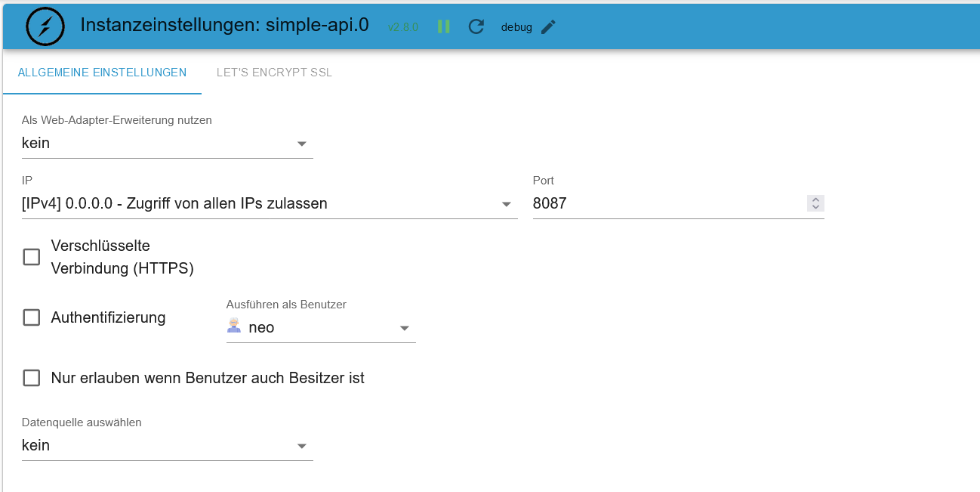Decrease the port with the down arrow
Screen dimensions: 980x492
[815, 207]
